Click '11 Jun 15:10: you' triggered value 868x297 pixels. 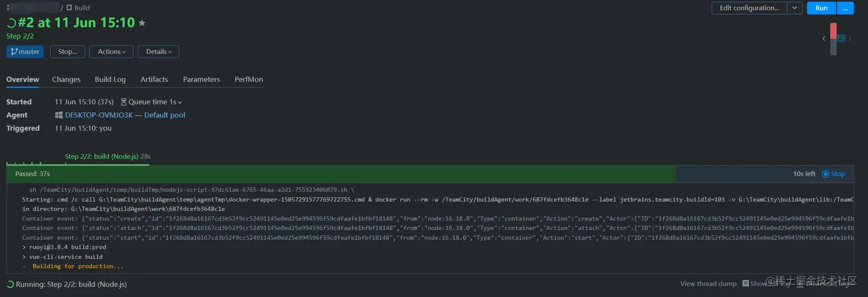coord(83,128)
